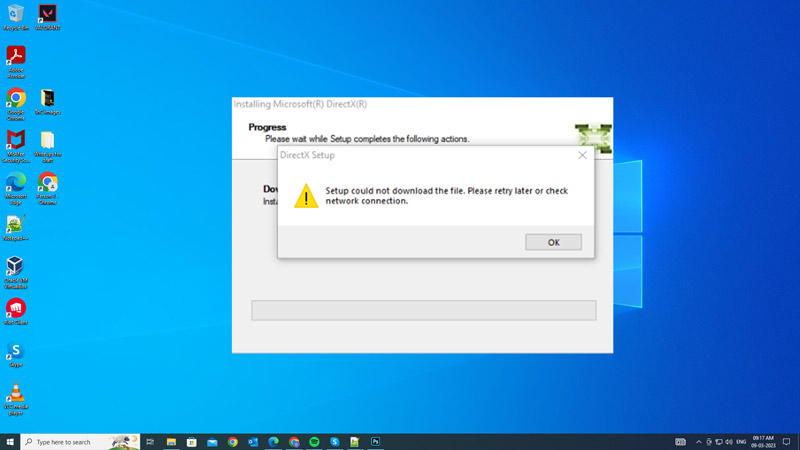Open the Chrome profile icon on taskbar
The height and width of the screenshot is (450, 800).
tap(294, 442)
